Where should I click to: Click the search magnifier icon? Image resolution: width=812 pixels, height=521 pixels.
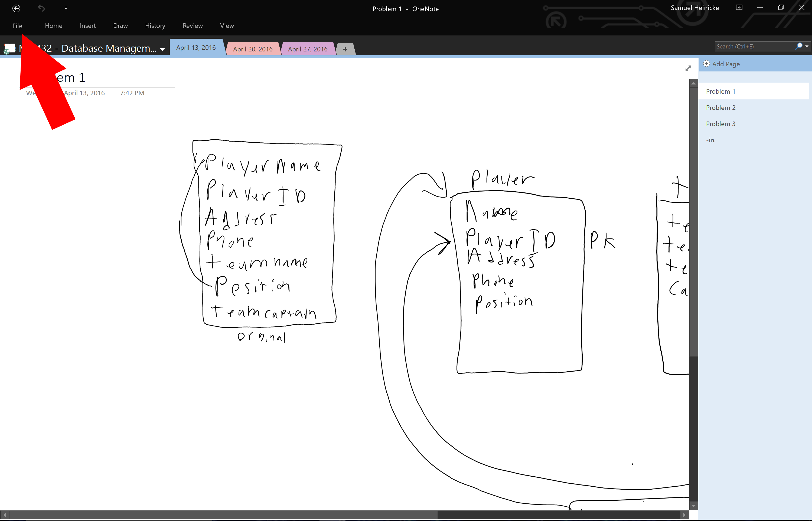click(x=798, y=46)
